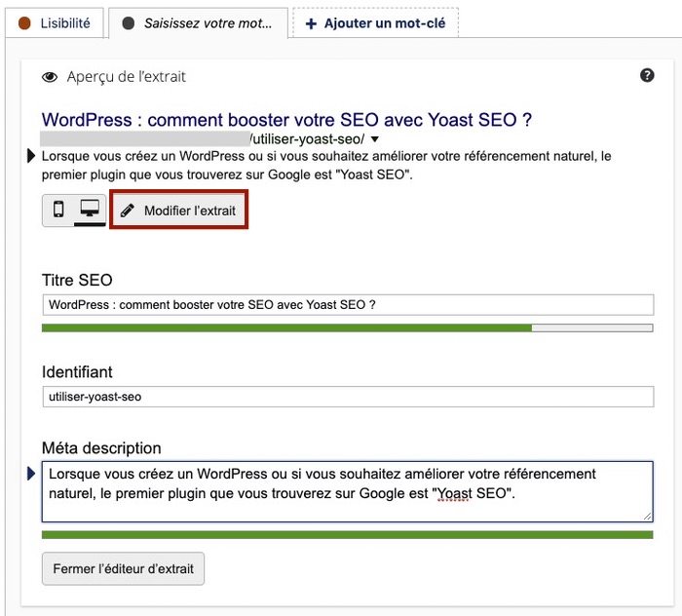The height and width of the screenshot is (616, 682).
Task: Click the Méta description green progress bar
Action: point(347,535)
